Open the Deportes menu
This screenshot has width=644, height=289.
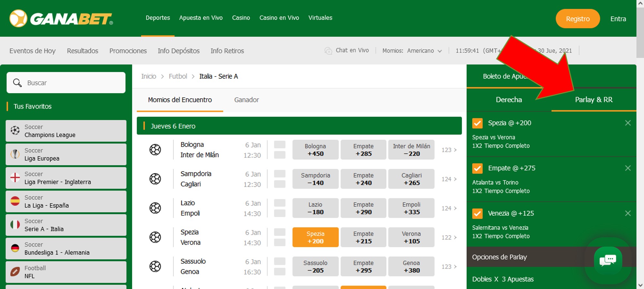coord(158,18)
